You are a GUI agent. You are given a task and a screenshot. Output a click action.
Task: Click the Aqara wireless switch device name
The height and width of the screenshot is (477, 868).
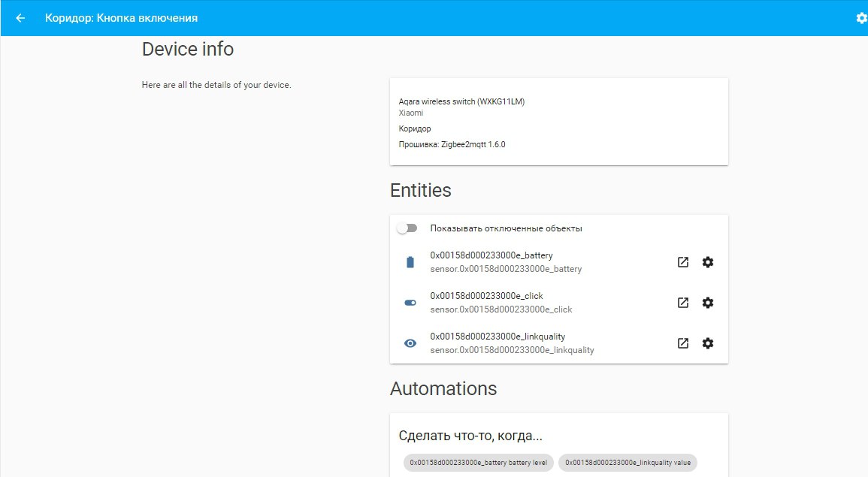click(461, 101)
